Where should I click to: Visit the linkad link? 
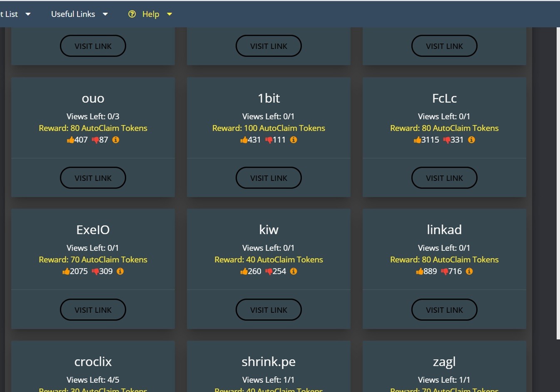point(444,310)
